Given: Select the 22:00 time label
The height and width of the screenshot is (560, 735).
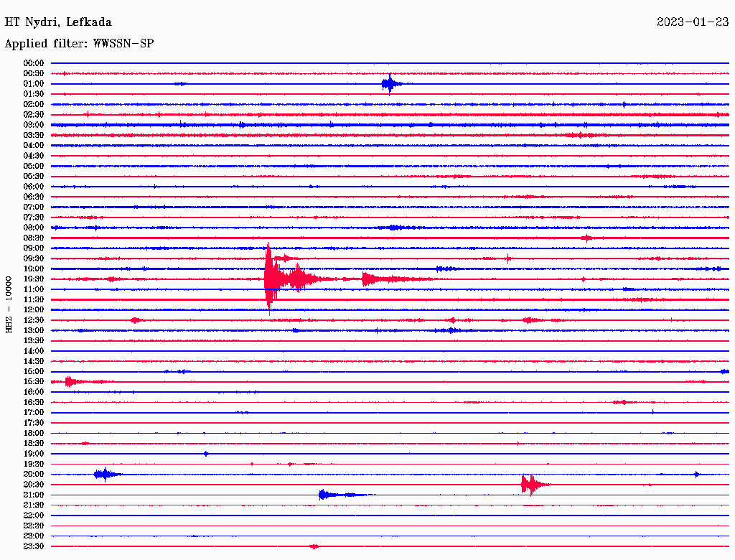Looking at the screenshot, I should tap(34, 515).
